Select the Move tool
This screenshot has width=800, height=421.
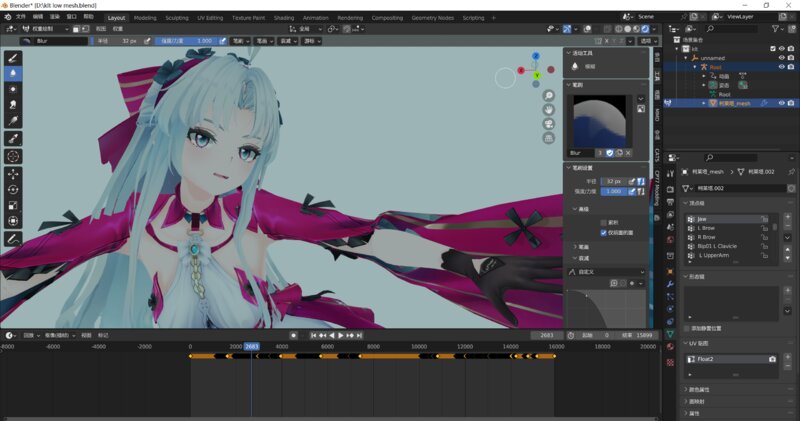[13, 174]
